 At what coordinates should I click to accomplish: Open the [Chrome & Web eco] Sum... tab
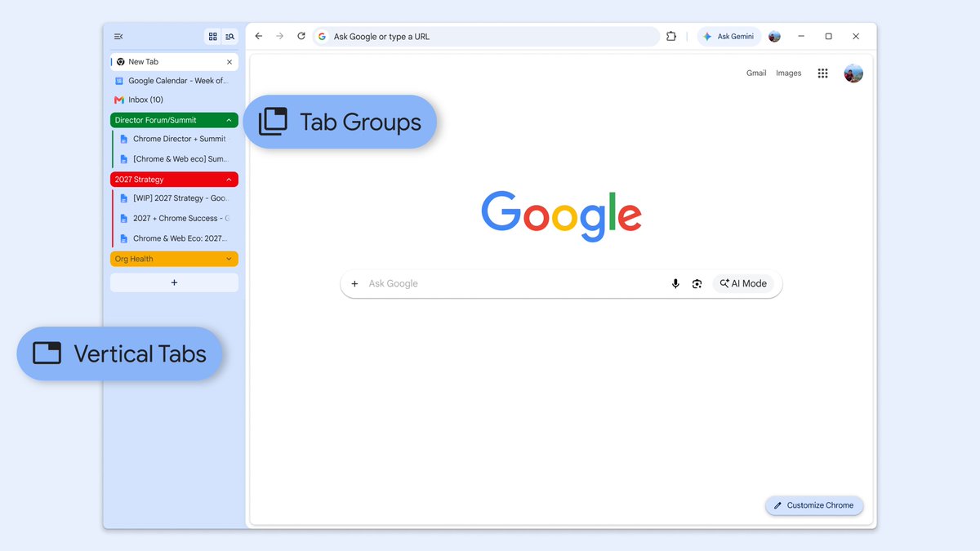pyautogui.click(x=176, y=159)
